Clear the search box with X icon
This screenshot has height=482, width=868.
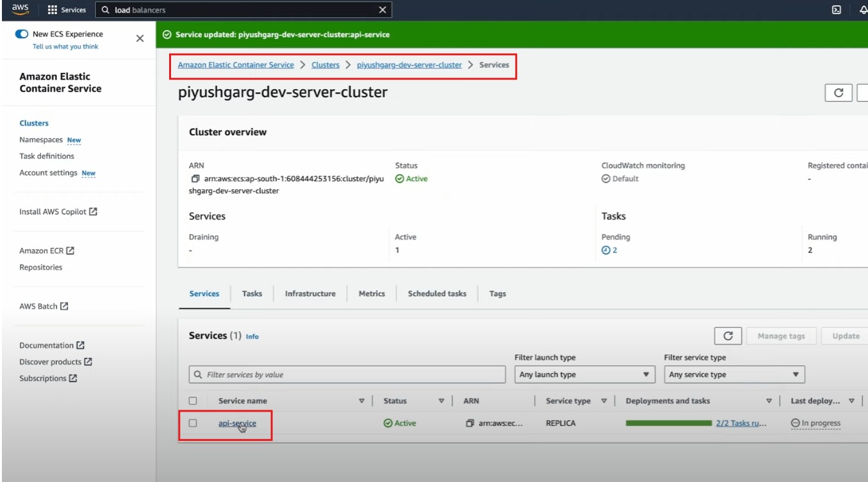[x=382, y=10]
